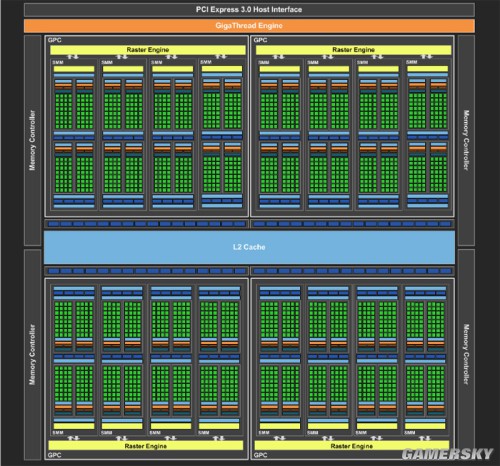The height and width of the screenshot is (466, 500).
Task: Click the GAMERSKY watermark logo
Action: [x=447, y=454]
